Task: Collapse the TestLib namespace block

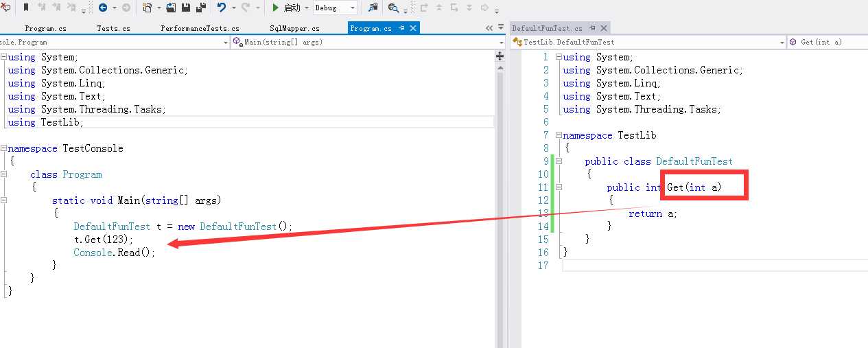Action: (559, 135)
